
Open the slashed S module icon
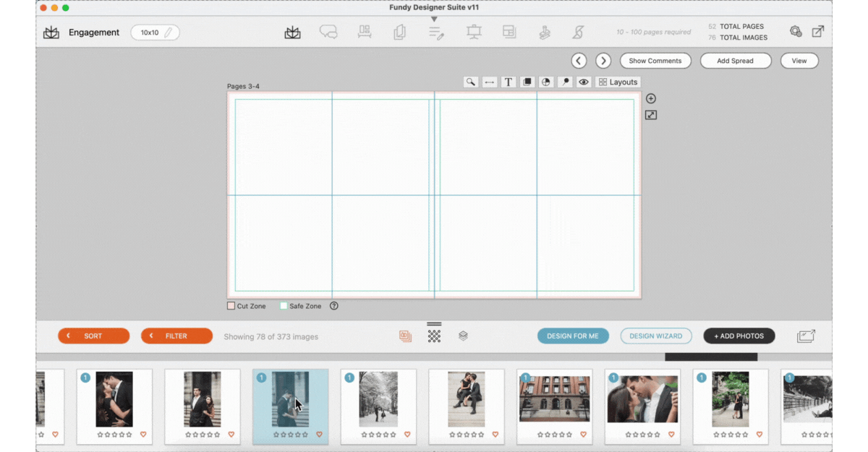[578, 33]
